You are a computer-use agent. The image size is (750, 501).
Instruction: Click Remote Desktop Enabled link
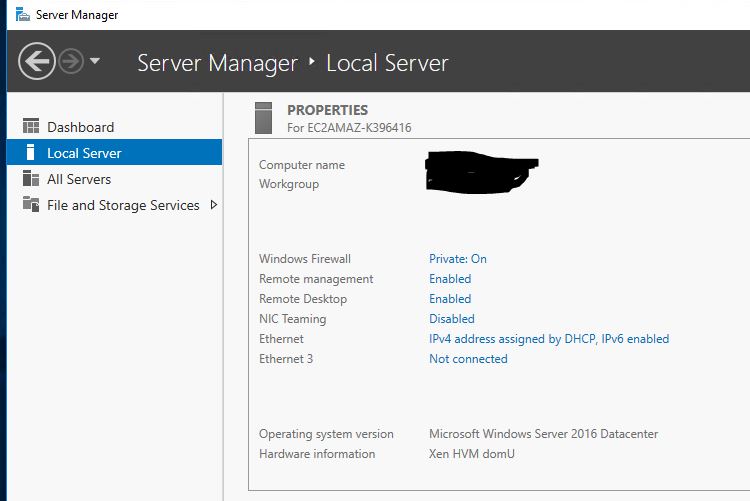point(450,299)
